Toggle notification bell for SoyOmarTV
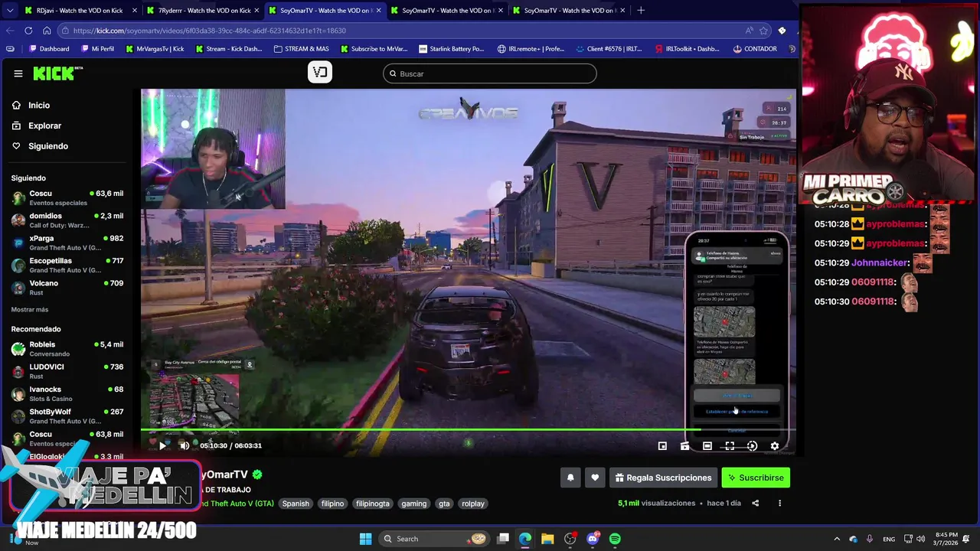The image size is (980, 551). coord(570,478)
